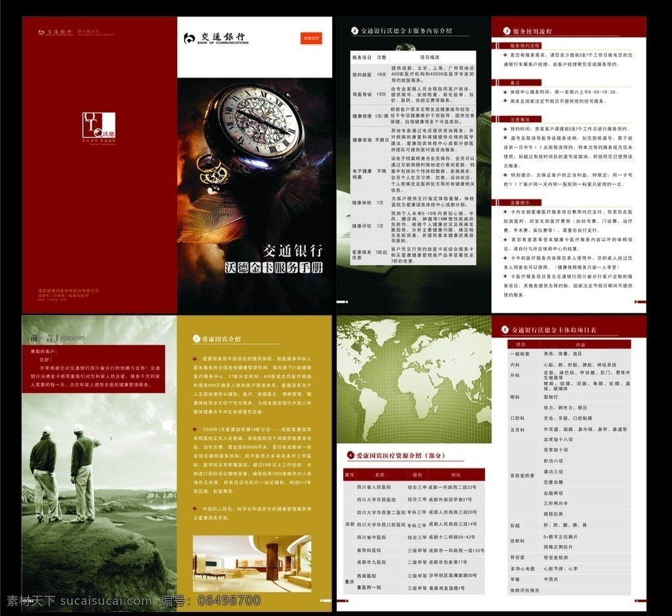Click the numbered circle 3 beside 服务使用流程
672x616 pixels.
point(507,31)
